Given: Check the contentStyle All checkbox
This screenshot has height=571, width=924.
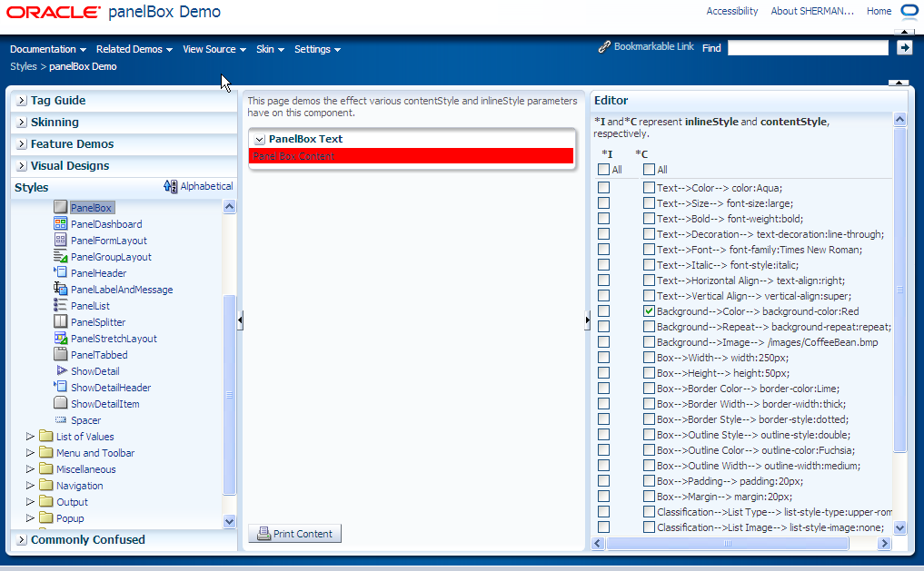Looking at the screenshot, I should click(x=649, y=170).
